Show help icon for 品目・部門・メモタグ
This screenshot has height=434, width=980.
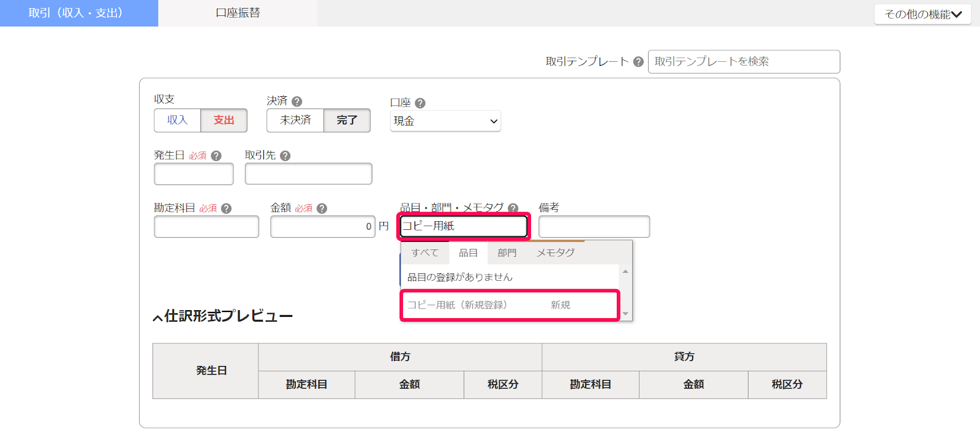pyautogui.click(x=513, y=208)
